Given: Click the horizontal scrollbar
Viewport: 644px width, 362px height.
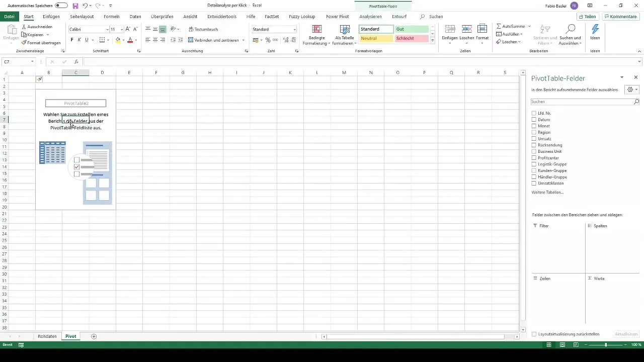Looking at the screenshot, I should tap(415, 336).
